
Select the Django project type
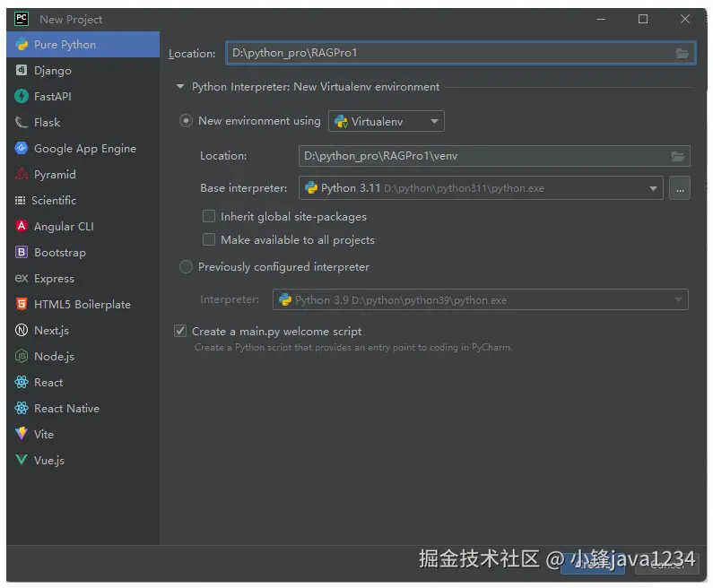[x=83, y=71]
